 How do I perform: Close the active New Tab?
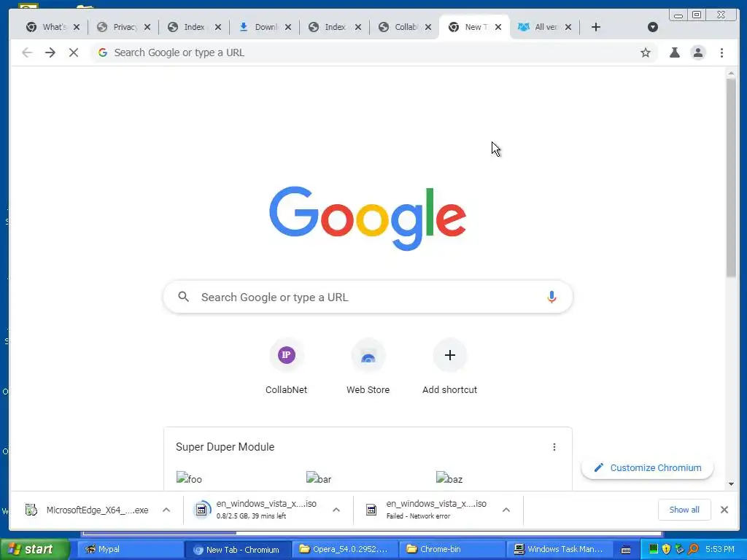click(x=498, y=27)
